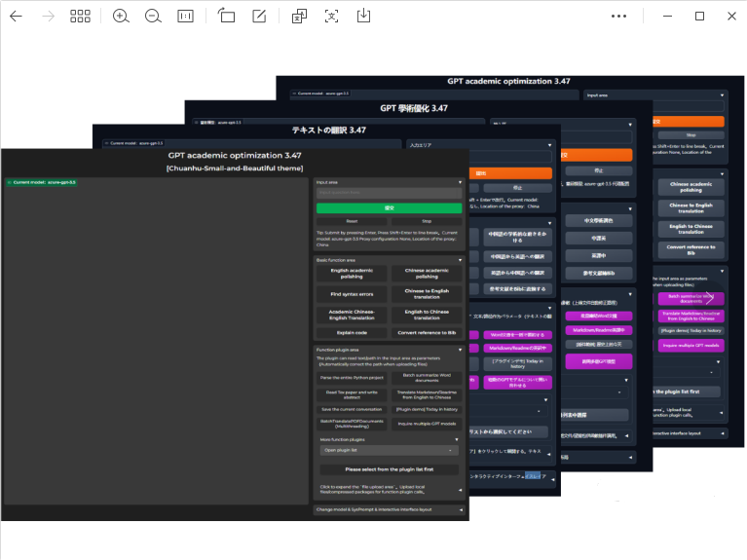This screenshot has width=747, height=560.
Task: Click the Chuanhu-Small-and-Beautiful theme subtitle
Action: coord(235,168)
